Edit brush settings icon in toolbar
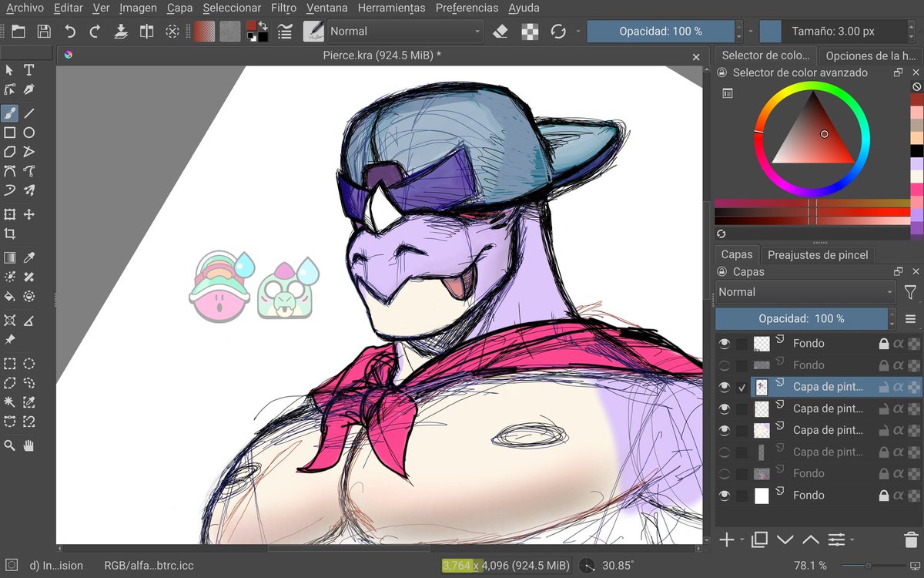Image resolution: width=924 pixels, height=578 pixels. pos(285,32)
